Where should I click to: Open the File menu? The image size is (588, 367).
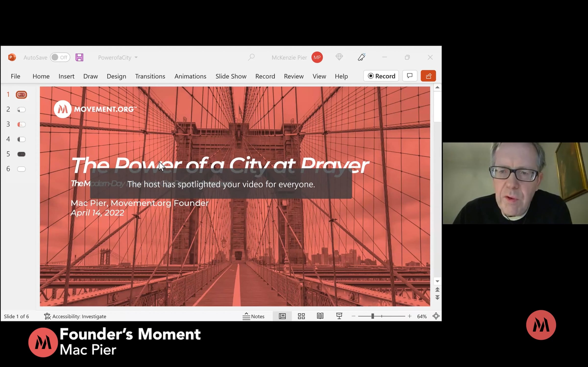coord(15,76)
